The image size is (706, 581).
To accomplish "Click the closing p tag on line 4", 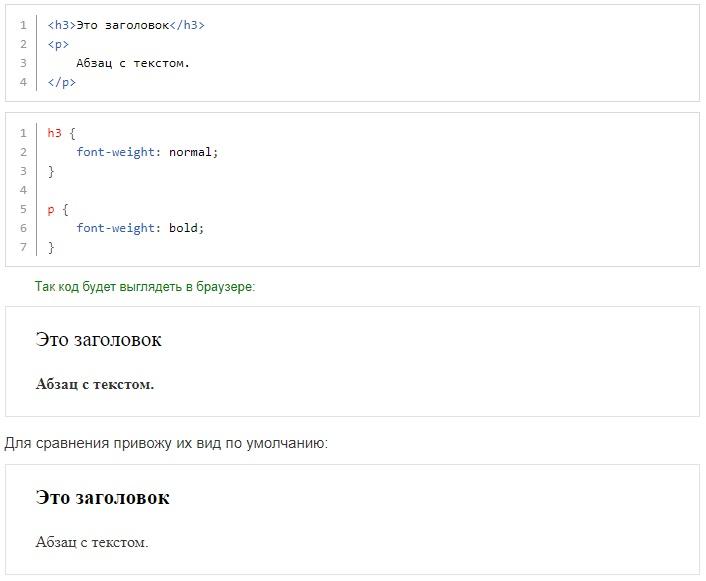I will click(62, 82).
